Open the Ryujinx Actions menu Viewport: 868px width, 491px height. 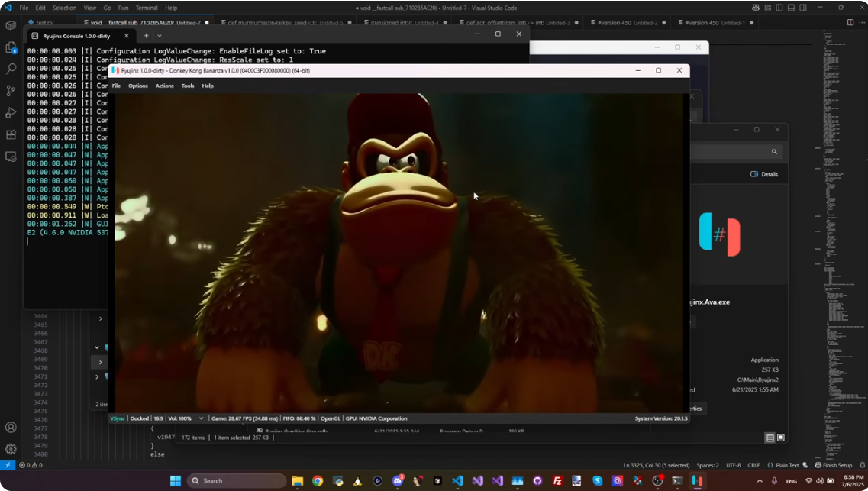click(164, 86)
